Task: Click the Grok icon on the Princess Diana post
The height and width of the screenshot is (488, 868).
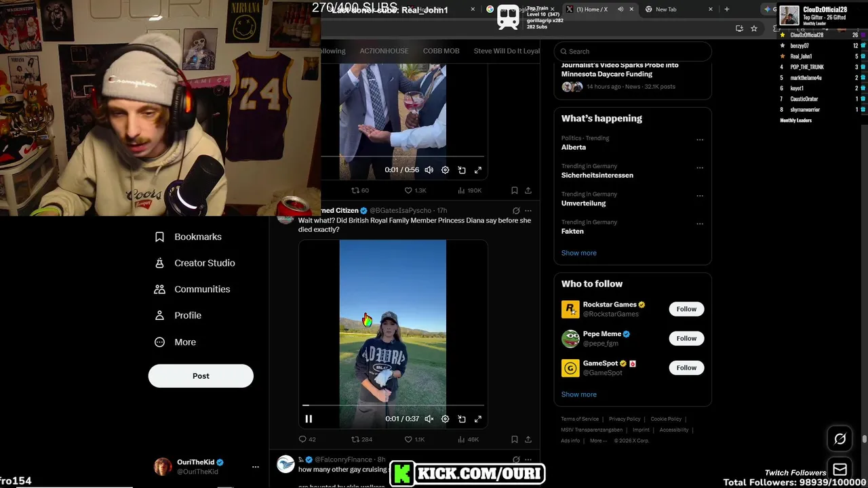Action: click(516, 211)
